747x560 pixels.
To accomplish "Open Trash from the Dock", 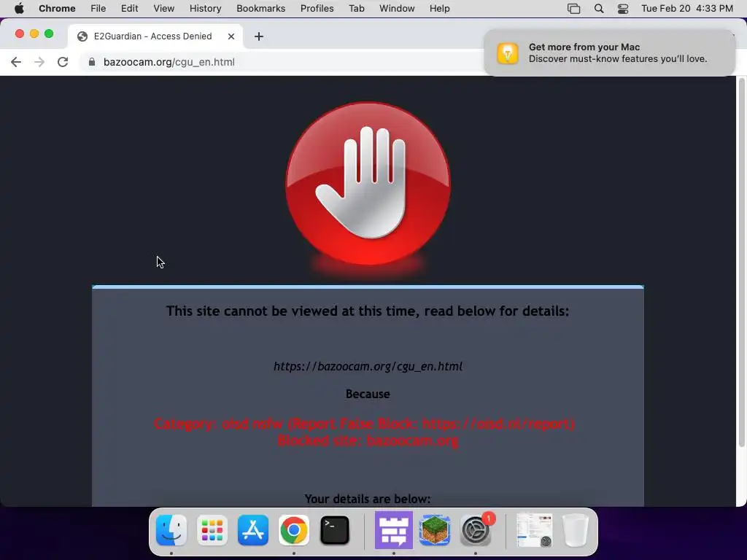I will click(576, 529).
